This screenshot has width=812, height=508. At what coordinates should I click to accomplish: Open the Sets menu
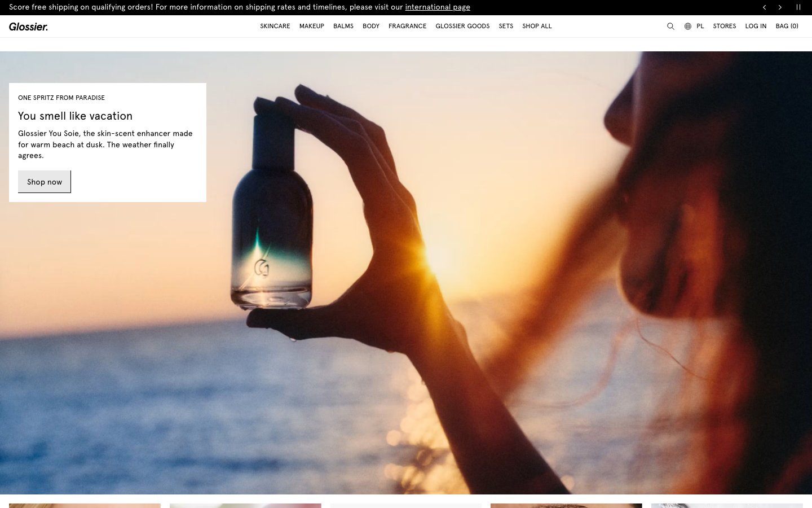[506, 26]
